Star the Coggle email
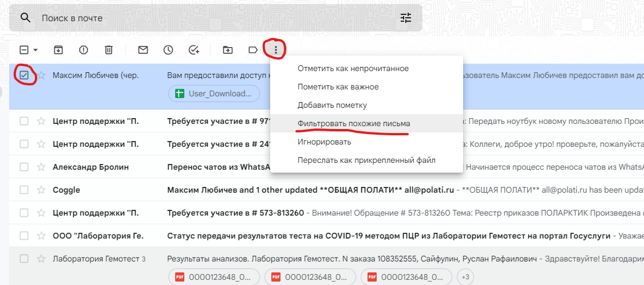Viewport: 644px width, 285px height. (41, 190)
